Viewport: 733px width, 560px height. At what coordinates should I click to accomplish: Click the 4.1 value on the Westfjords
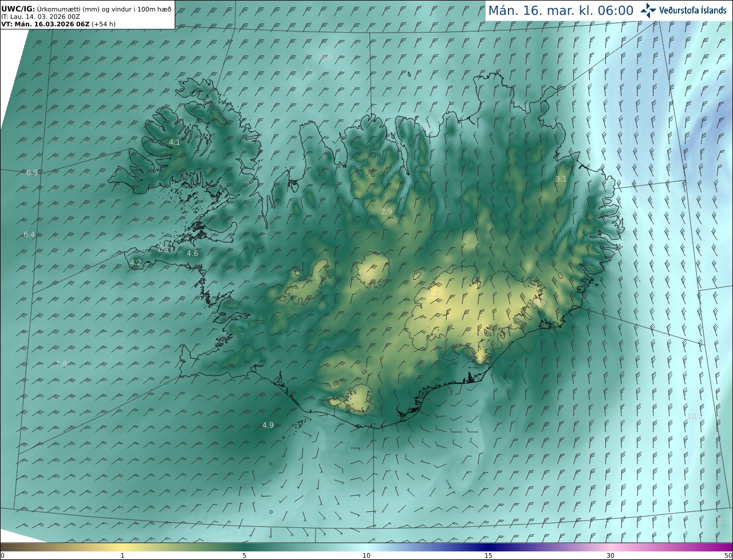pyautogui.click(x=175, y=142)
